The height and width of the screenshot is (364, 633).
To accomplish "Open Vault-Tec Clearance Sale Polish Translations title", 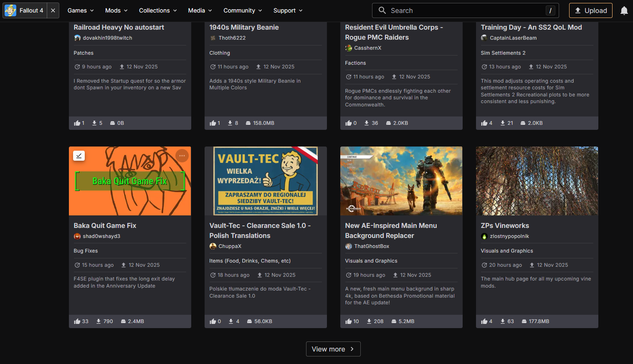I will click(x=260, y=231).
